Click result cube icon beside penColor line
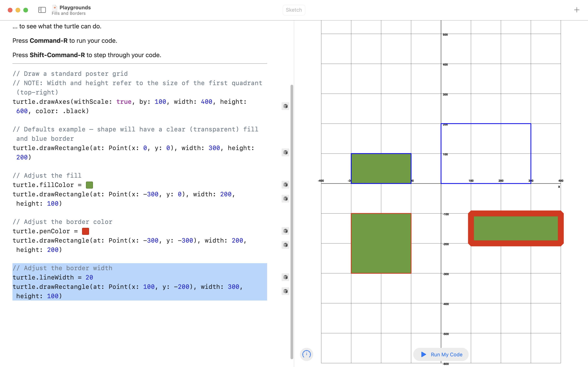This screenshot has width=588, height=367. (285, 231)
